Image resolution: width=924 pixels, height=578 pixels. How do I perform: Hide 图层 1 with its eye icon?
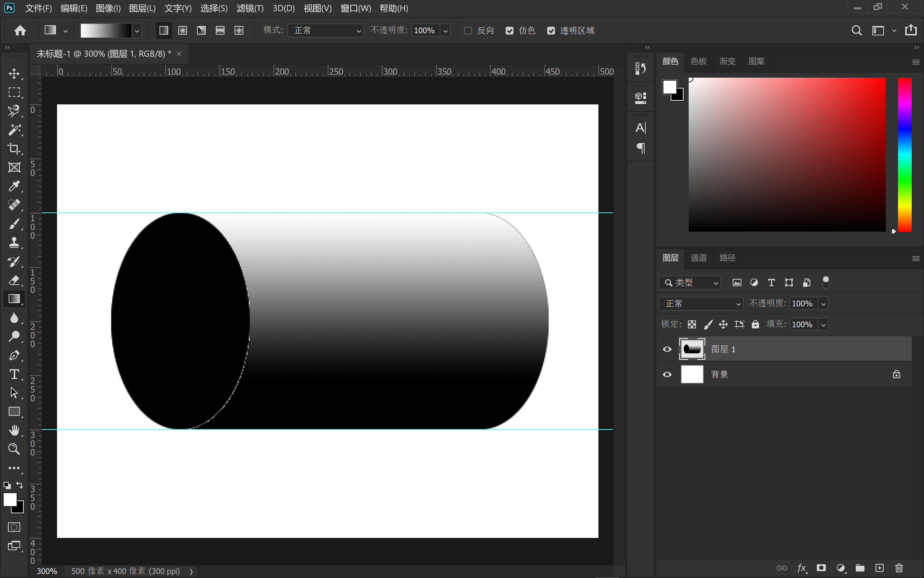tap(667, 349)
